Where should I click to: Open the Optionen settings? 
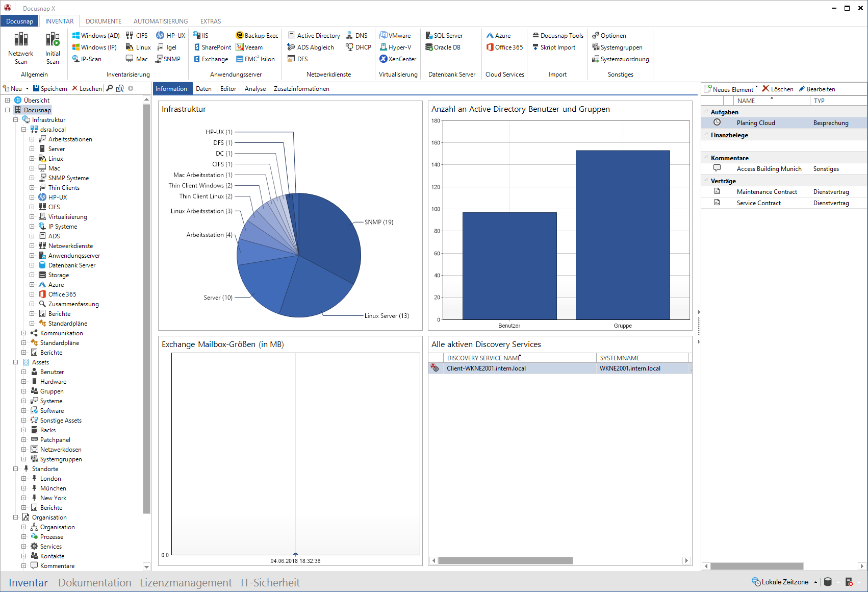609,36
